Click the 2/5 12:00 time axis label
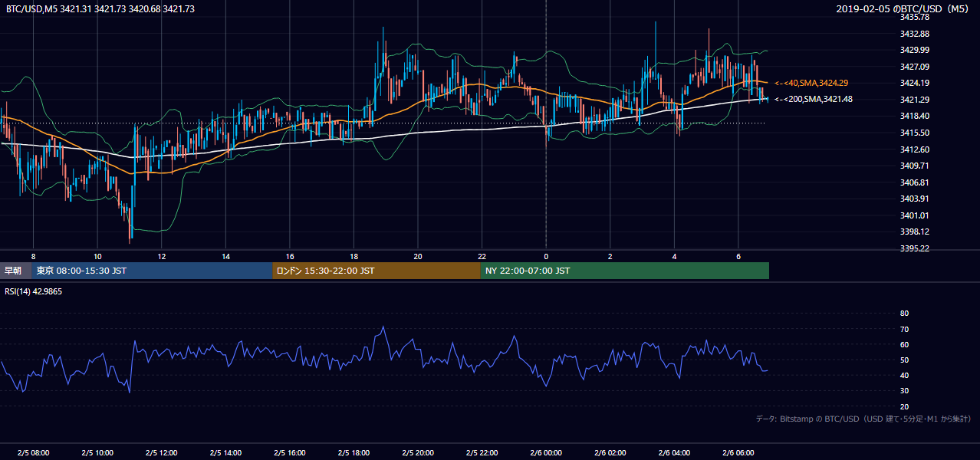The image size is (980, 460). (x=161, y=452)
